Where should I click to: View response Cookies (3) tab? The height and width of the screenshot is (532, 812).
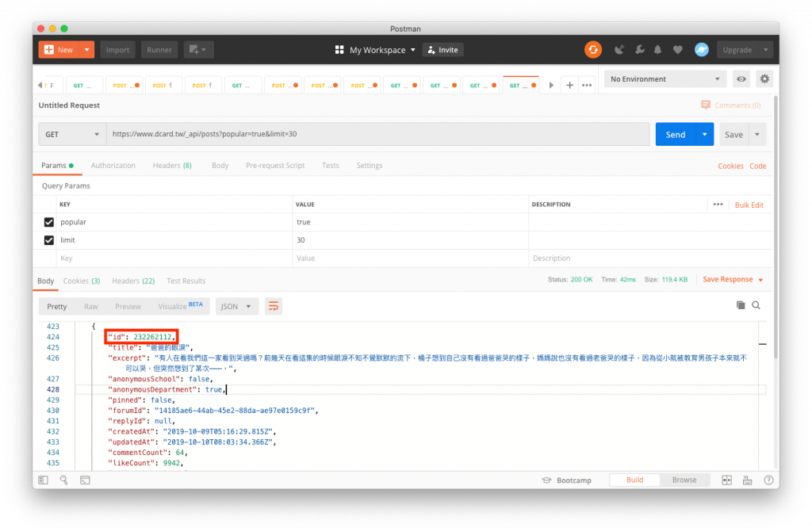(x=82, y=281)
